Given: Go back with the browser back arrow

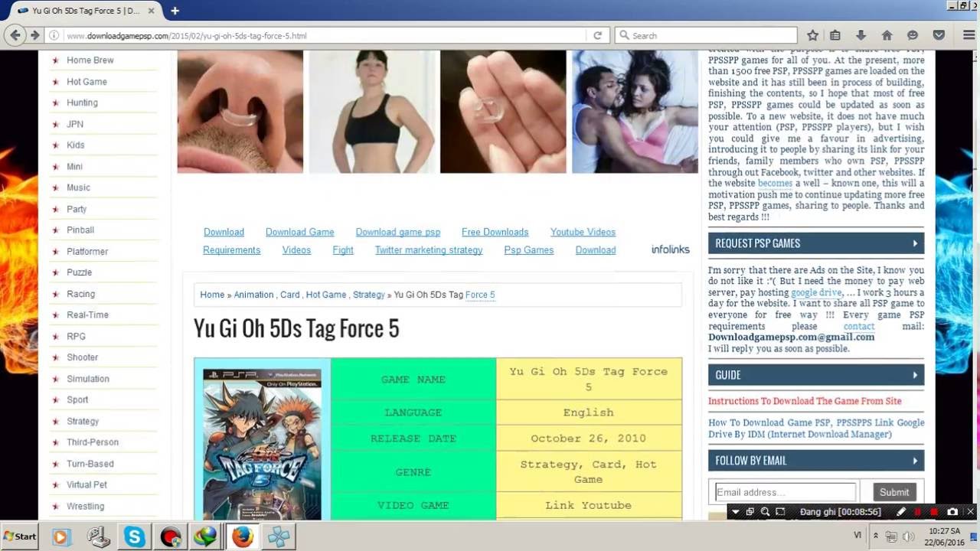Looking at the screenshot, I should tap(15, 35).
